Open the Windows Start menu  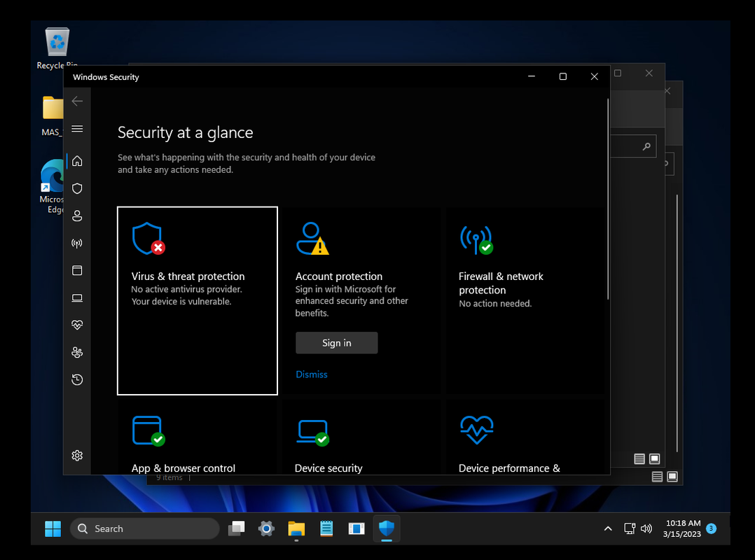tap(53, 528)
